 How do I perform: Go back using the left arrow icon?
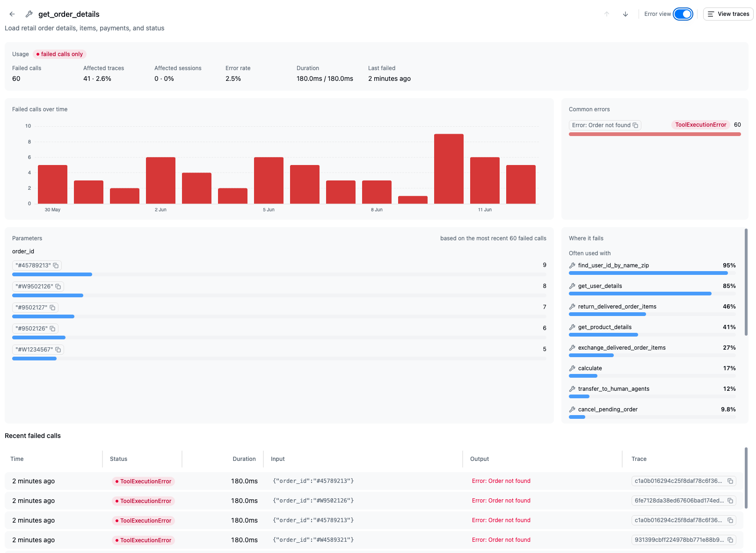click(x=12, y=14)
